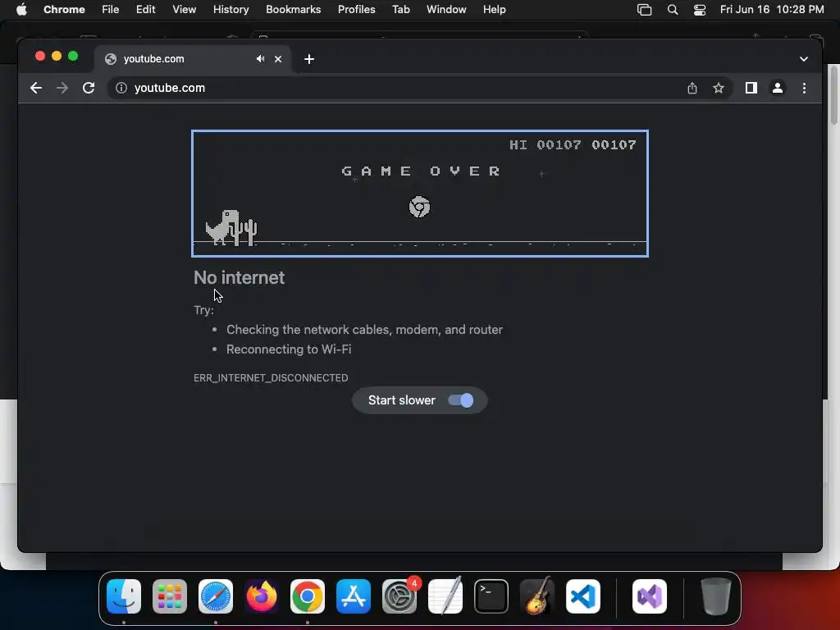840x630 pixels.
Task: Select the youtube.com tab
Action: (x=193, y=59)
